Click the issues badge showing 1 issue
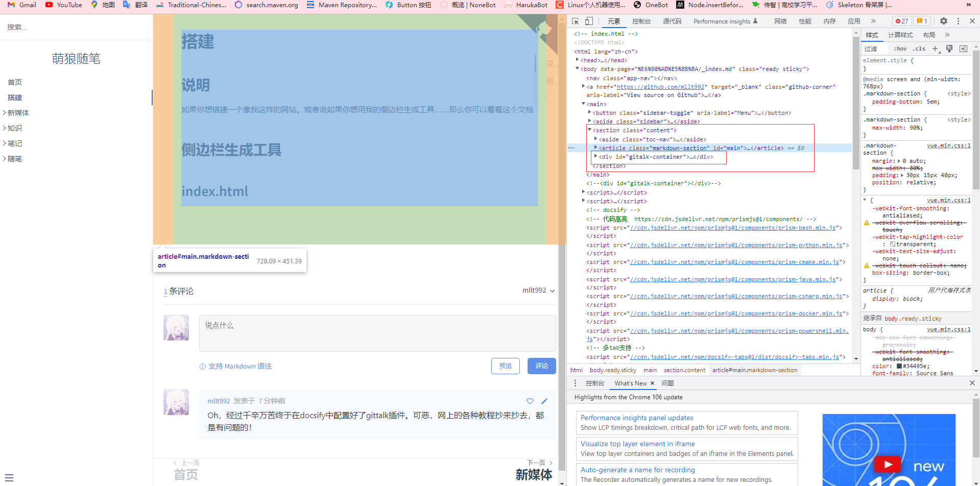980x486 pixels. click(x=921, y=21)
